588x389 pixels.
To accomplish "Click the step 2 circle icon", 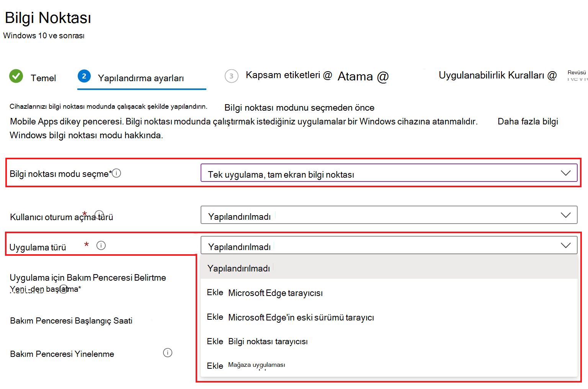I will 84,76.
